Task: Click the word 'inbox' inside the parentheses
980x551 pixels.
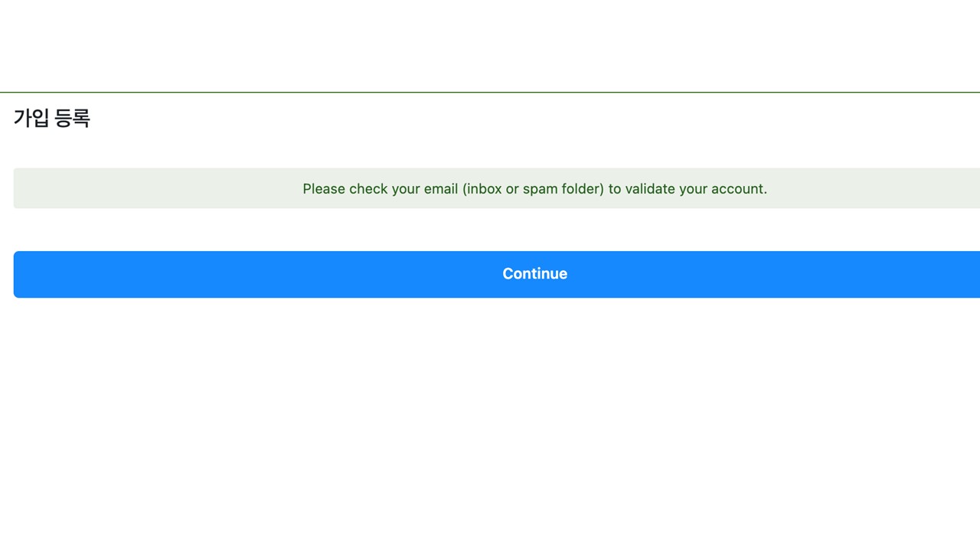Action: (x=485, y=189)
